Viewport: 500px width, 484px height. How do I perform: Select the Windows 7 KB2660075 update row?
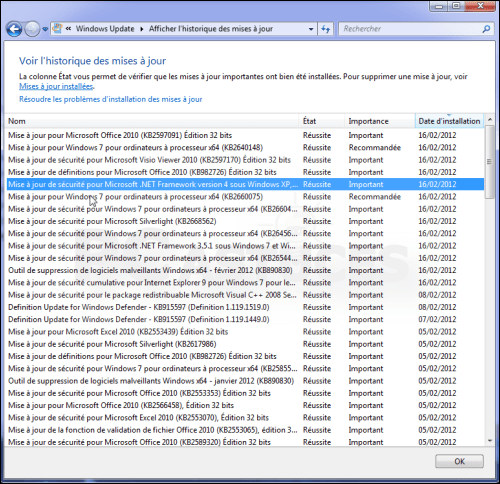(x=245, y=197)
